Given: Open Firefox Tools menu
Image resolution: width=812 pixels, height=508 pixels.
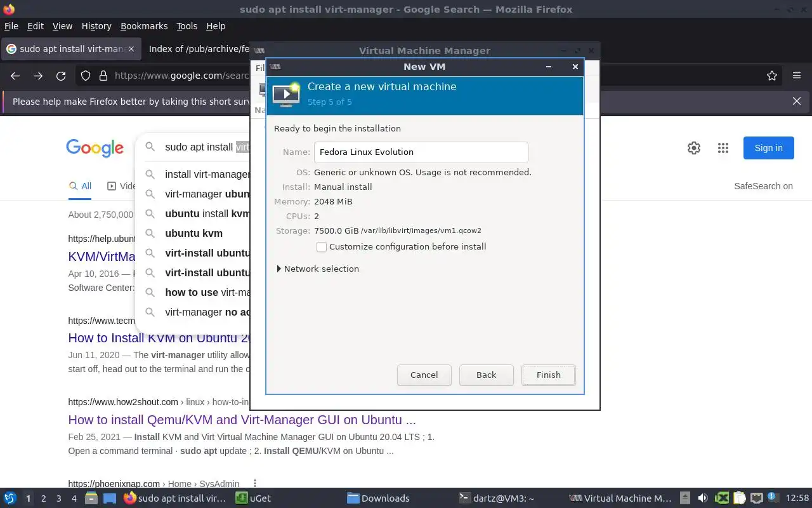Looking at the screenshot, I should (x=187, y=26).
